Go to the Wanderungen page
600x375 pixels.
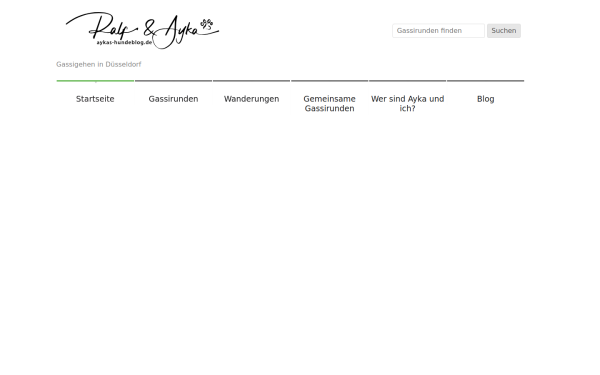tap(251, 99)
